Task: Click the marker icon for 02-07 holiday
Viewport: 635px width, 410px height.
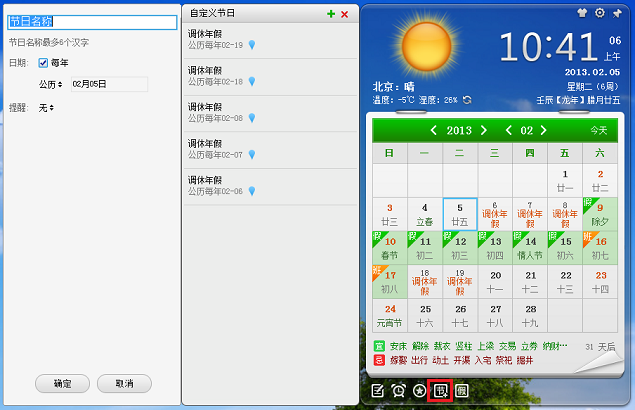Action: 252,154
